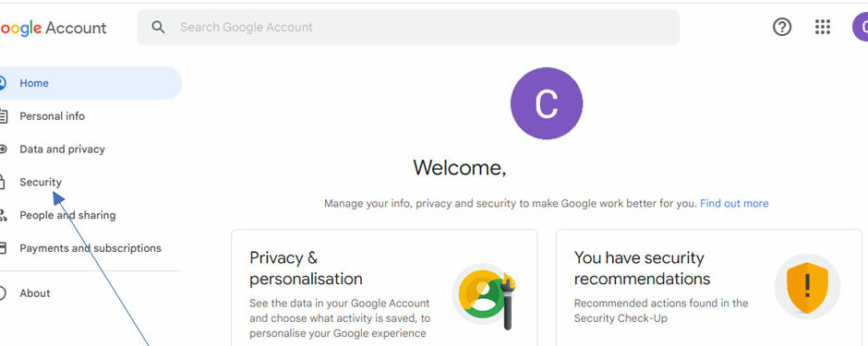
Task: Open Payments and subscriptions
Action: click(x=90, y=248)
